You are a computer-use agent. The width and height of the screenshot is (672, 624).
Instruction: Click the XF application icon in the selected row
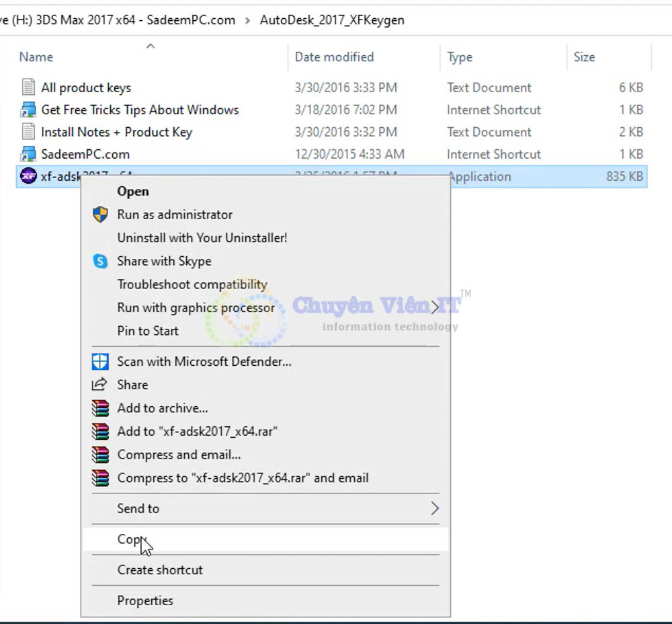28,175
